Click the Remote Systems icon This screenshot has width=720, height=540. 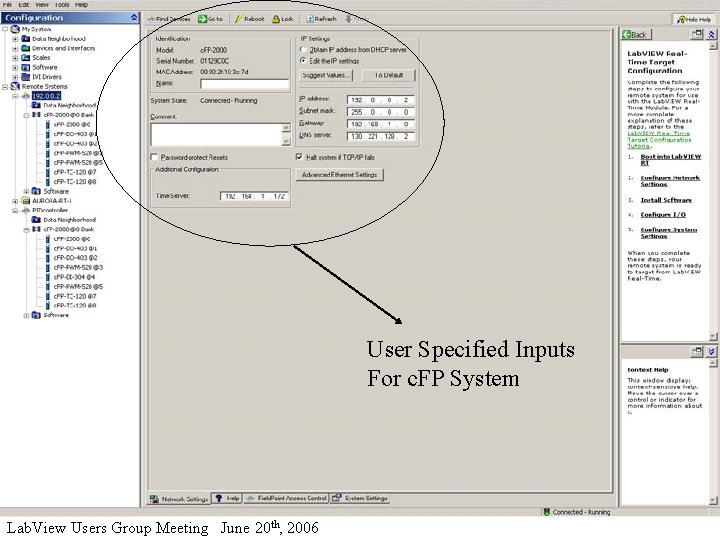[15, 86]
